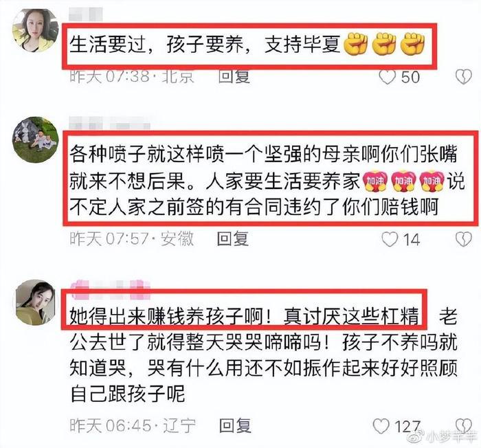Open first commenter's profile avatar

click(35, 30)
